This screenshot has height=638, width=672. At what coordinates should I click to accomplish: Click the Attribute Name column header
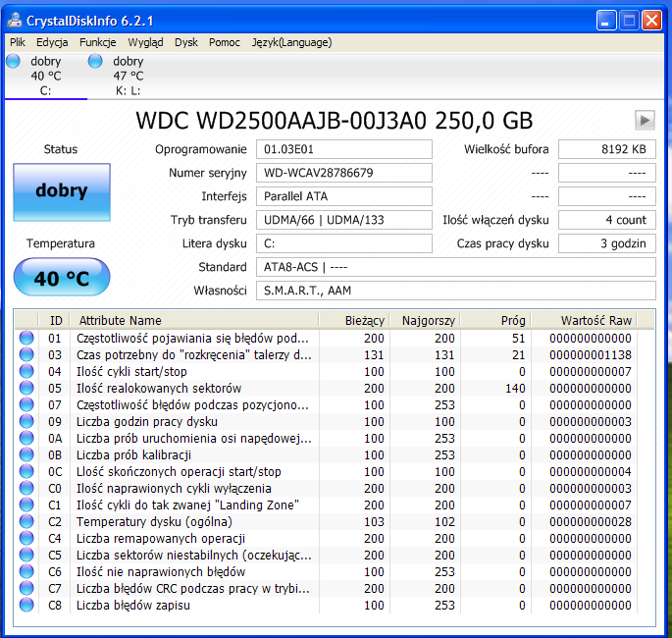(194, 320)
